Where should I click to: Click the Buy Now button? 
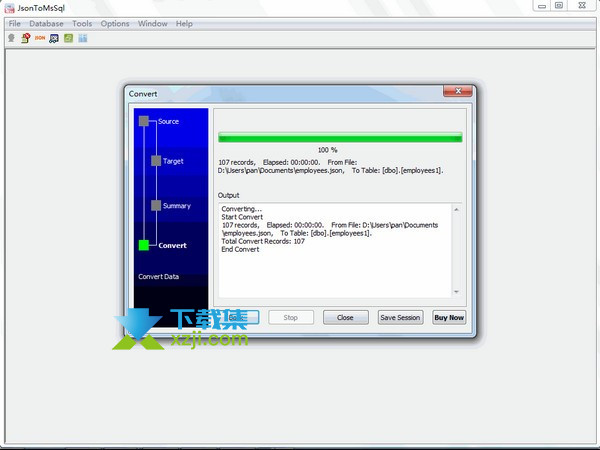[449, 317]
